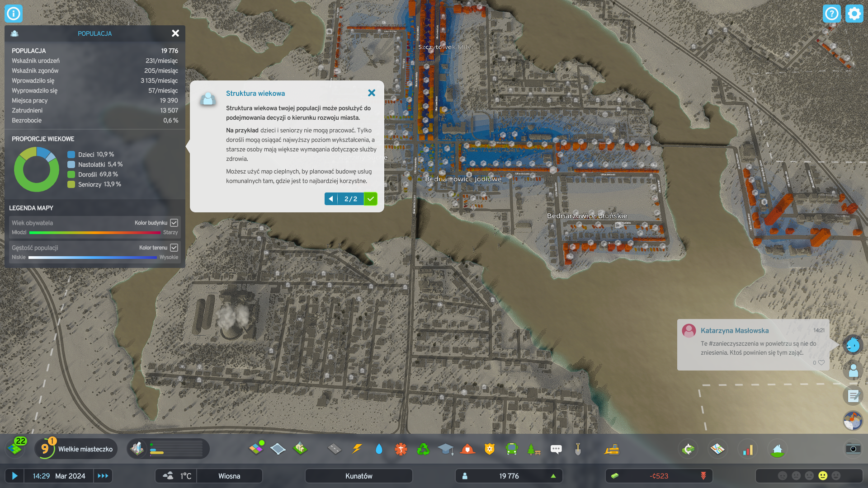
Task: Open statistics bar chart panel
Action: [x=748, y=449]
